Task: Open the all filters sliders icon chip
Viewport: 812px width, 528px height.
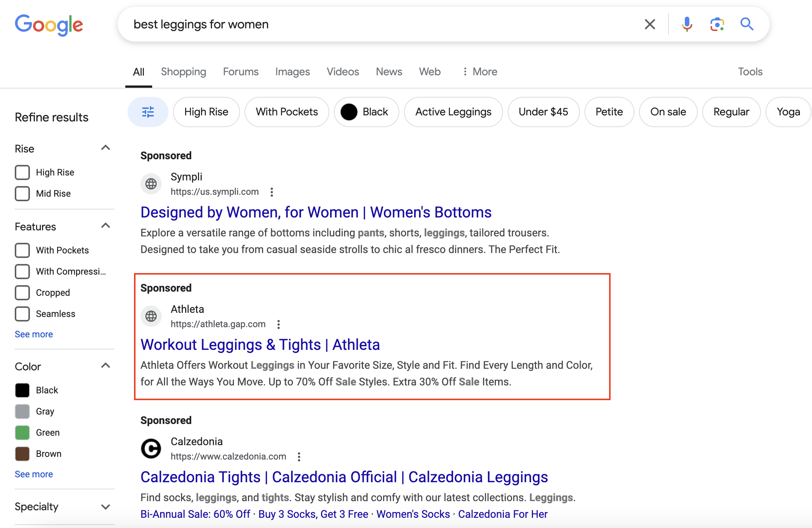Action: [x=148, y=112]
